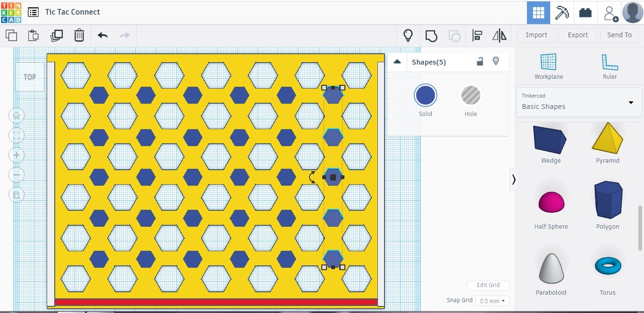Collapse the shapes sidebar with the chevron
The height and width of the screenshot is (313, 644).
(513, 180)
